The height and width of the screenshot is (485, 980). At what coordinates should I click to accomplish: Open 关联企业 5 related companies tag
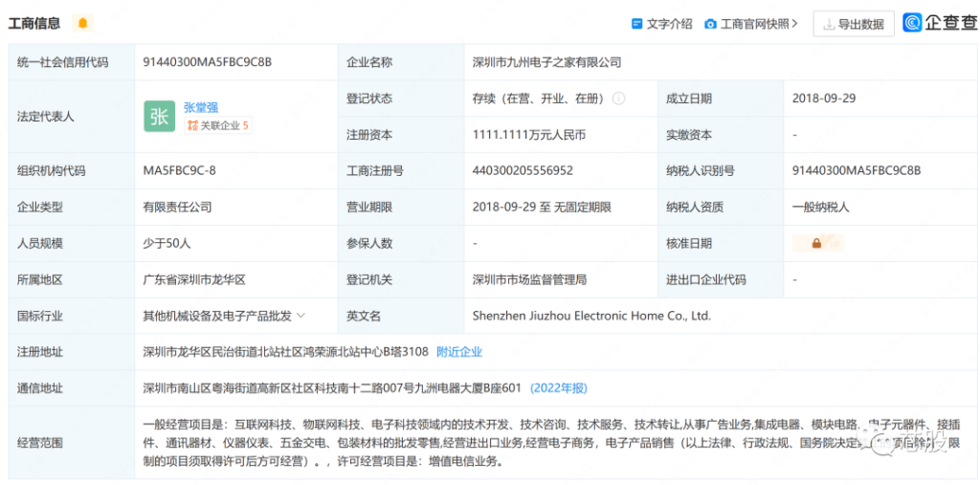218,125
